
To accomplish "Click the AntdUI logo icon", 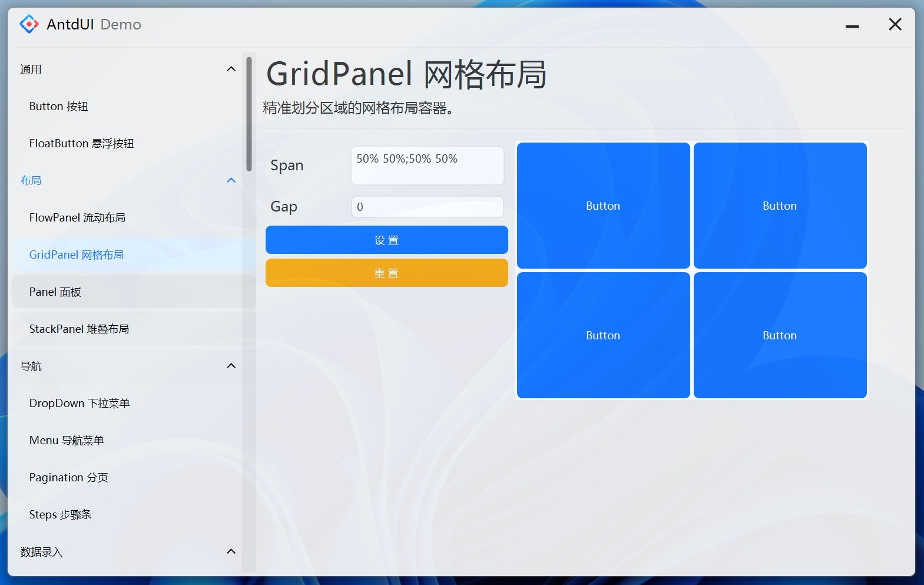I will pos(29,24).
